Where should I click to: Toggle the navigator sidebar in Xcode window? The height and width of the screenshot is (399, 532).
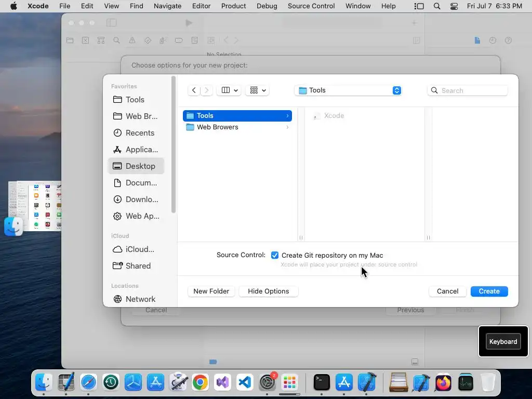[111, 23]
